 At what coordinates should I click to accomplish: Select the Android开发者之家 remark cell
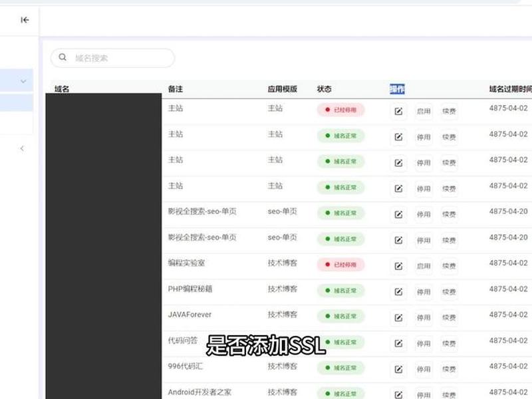pyautogui.click(x=199, y=392)
